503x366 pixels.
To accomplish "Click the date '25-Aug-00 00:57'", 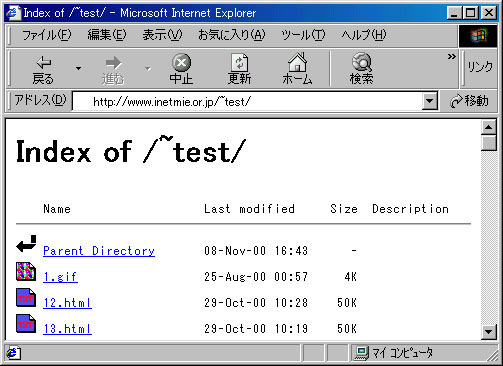I will point(256,277).
